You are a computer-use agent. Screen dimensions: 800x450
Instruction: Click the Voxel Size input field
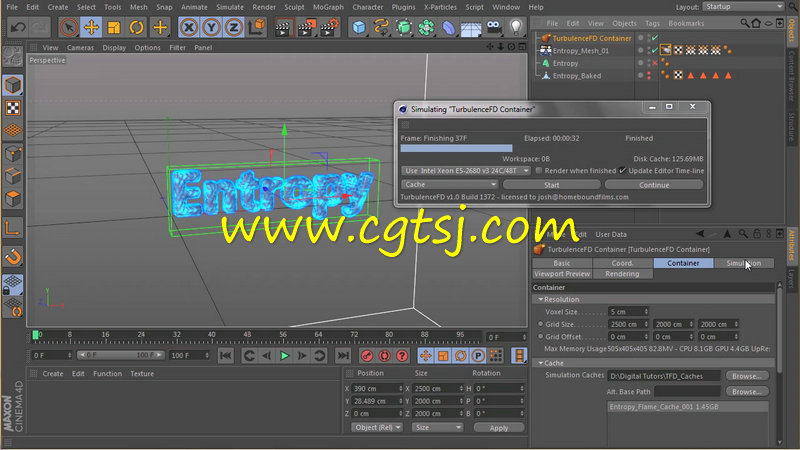tap(626, 312)
